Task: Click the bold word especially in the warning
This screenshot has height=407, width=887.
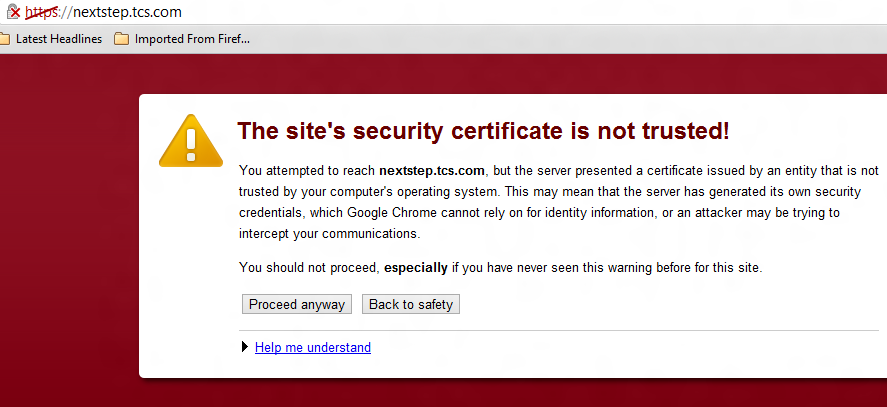Action: 416,267
